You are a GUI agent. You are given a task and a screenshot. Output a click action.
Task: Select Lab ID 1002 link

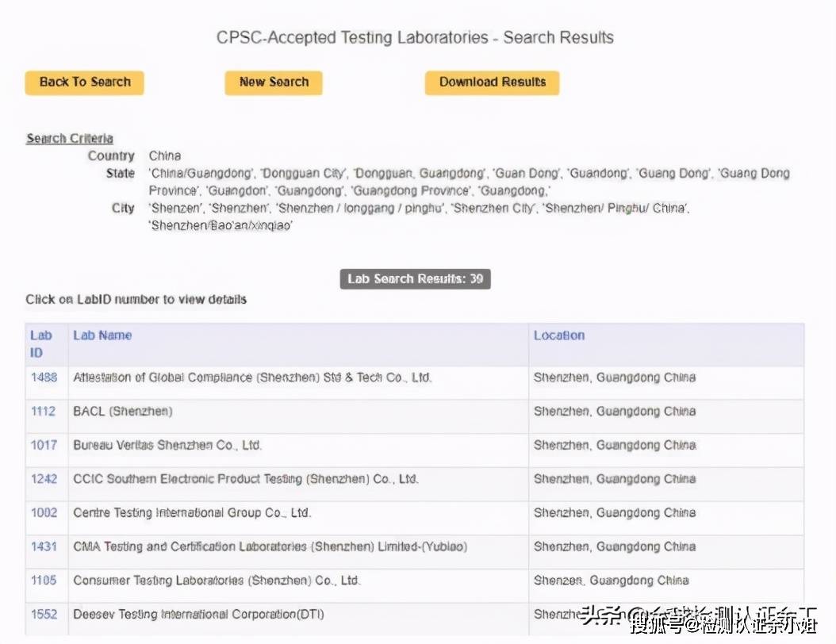[44, 513]
